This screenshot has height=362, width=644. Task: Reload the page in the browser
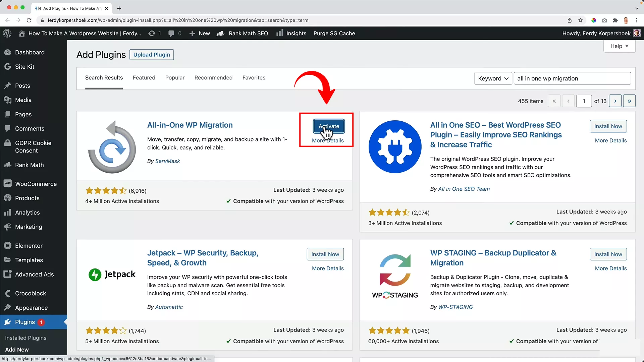tap(29, 20)
